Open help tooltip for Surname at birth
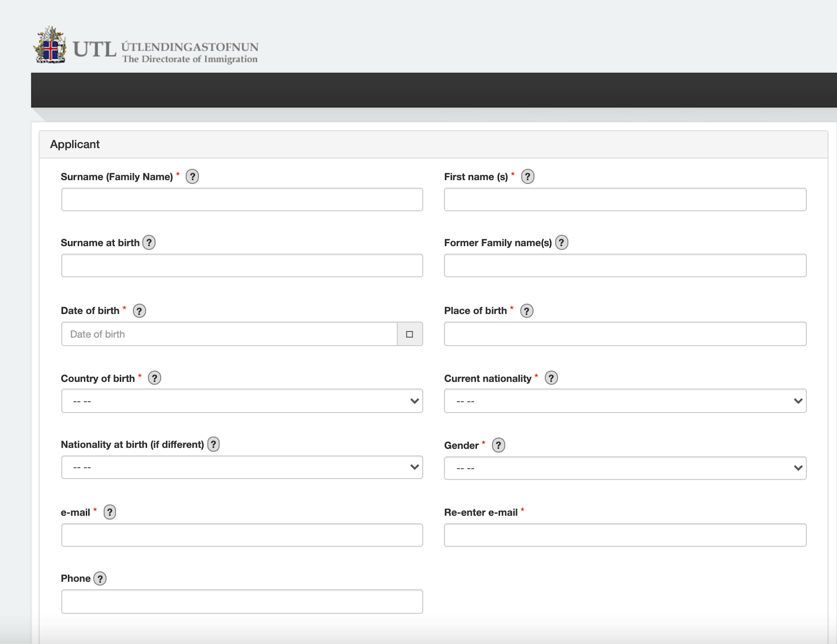 (149, 243)
